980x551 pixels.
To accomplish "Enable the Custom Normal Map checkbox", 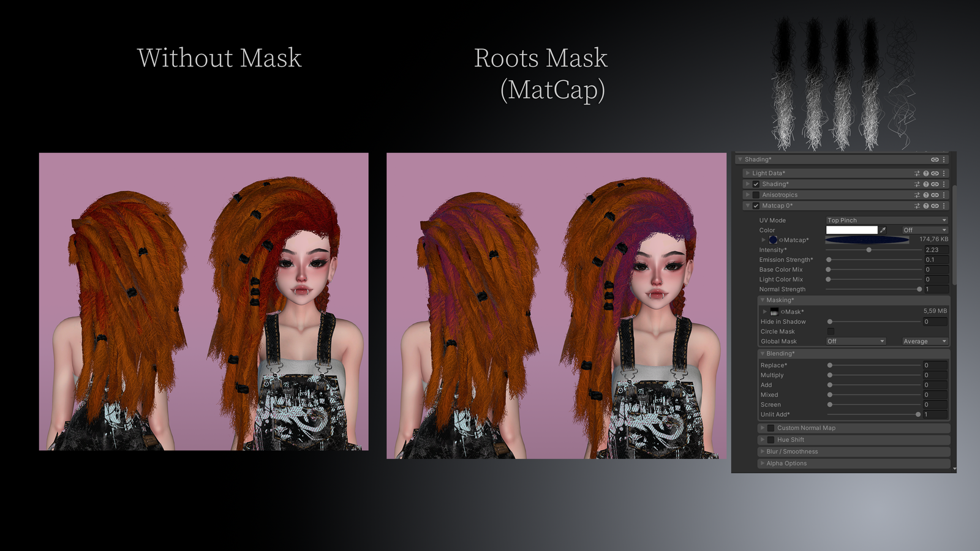I will [x=771, y=429].
